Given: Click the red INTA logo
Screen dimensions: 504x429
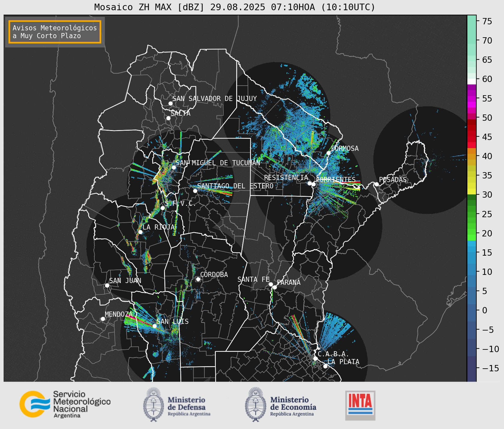Looking at the screenshot, I should coord(360,405).
